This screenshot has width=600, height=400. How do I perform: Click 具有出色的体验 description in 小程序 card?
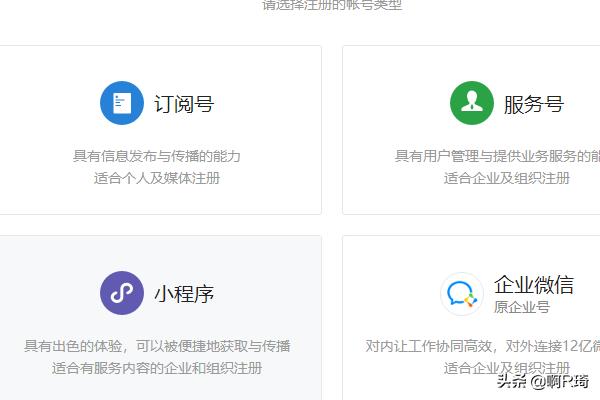[157, 346]
